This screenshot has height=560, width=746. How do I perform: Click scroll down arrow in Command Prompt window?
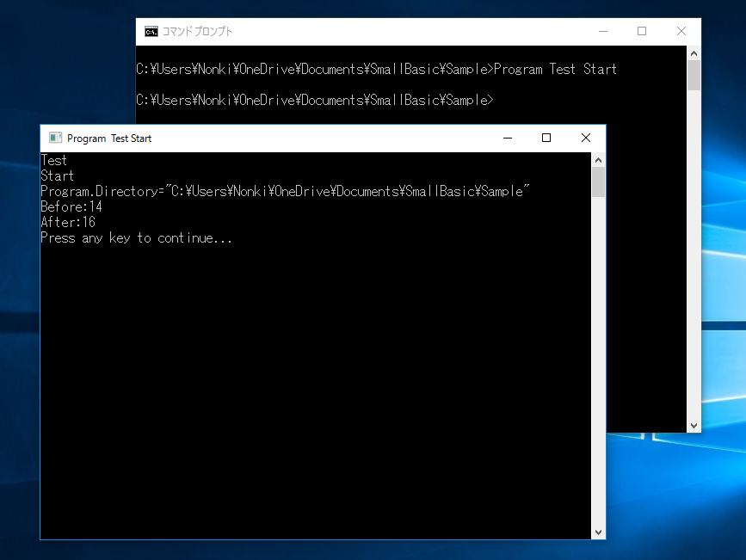click(x=694, y=425)
